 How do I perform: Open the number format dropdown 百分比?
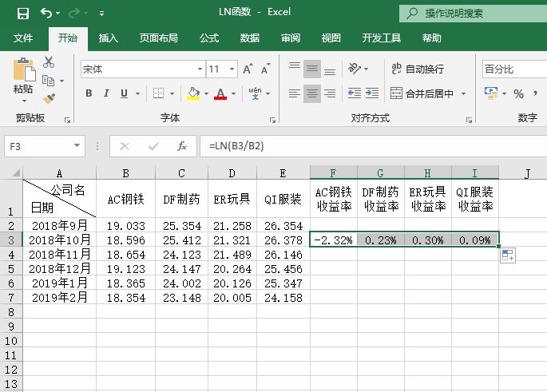click(x=511, y=69)
